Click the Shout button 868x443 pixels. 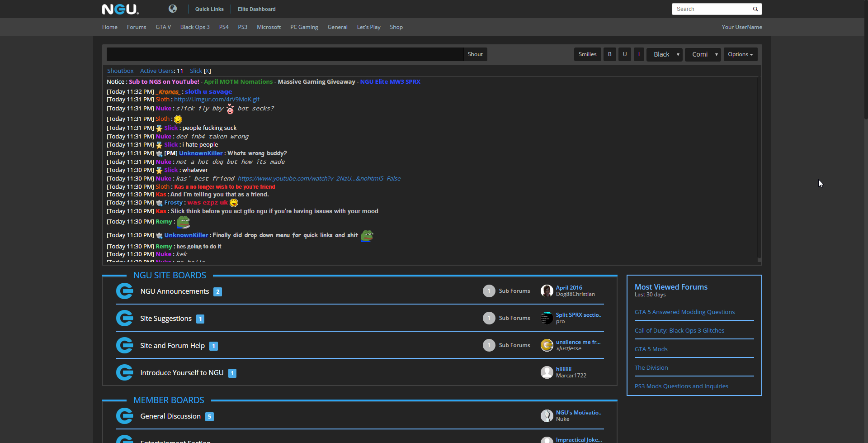tap(475, 54)
